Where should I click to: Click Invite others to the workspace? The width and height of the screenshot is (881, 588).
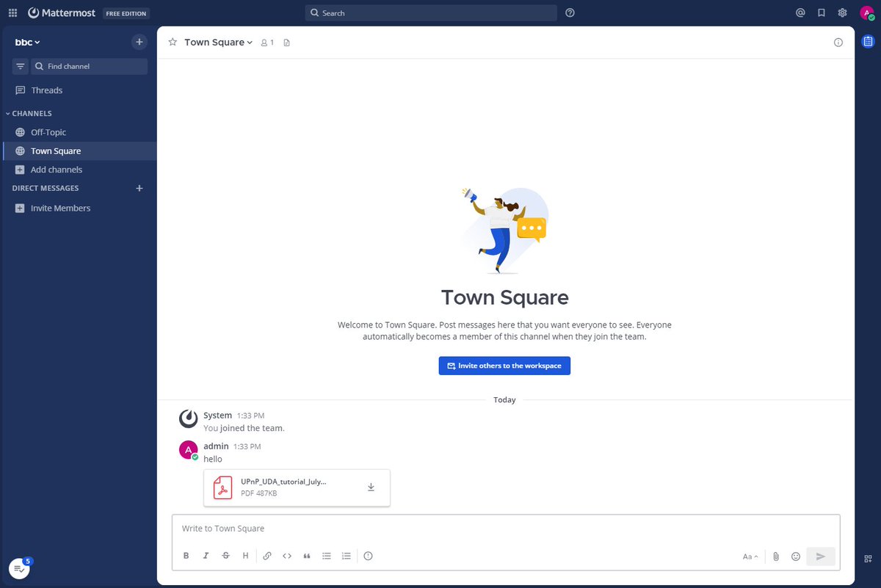[504, 366]
